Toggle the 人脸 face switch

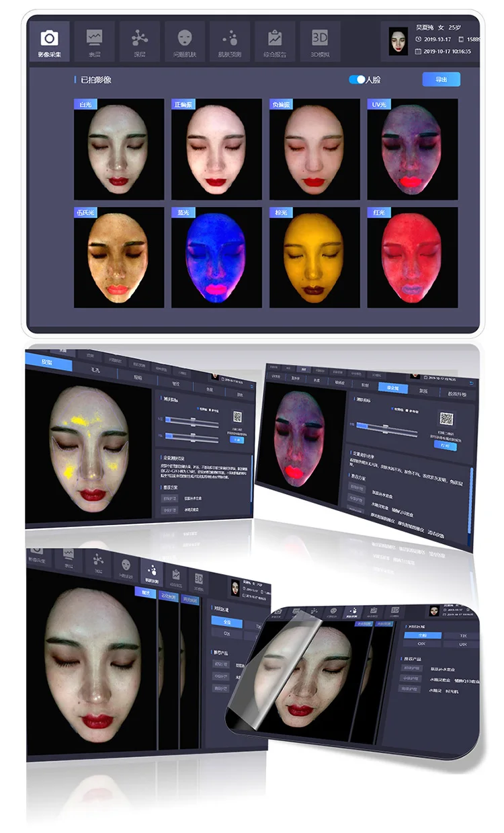point(357,79)
